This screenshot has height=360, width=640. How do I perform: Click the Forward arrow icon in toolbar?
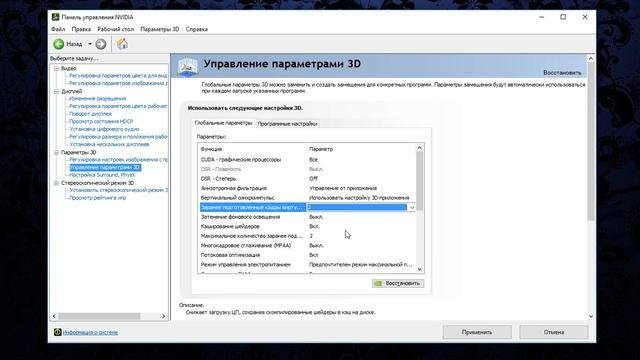(100, 44)
